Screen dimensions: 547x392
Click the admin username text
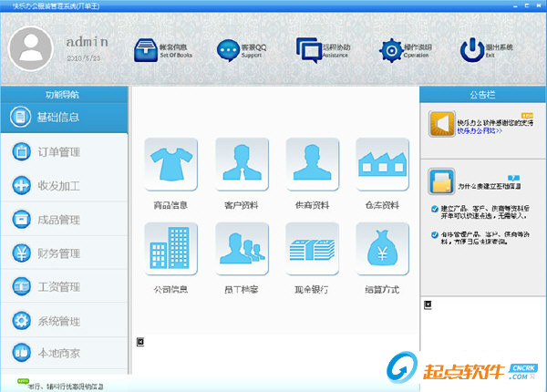[88, 42]
